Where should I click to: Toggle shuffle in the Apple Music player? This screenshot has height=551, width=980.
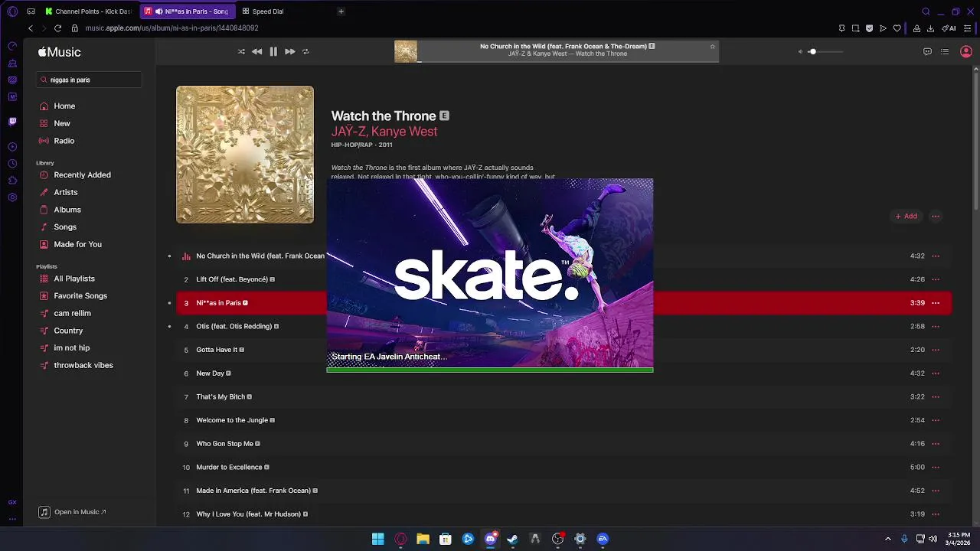[x=241, y=51]
